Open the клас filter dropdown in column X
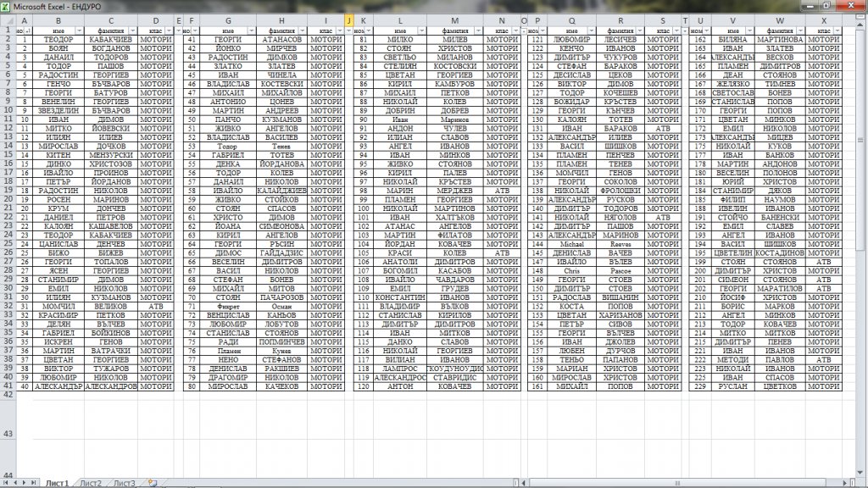Screen dimensions: 868x488 click(836, 30)
